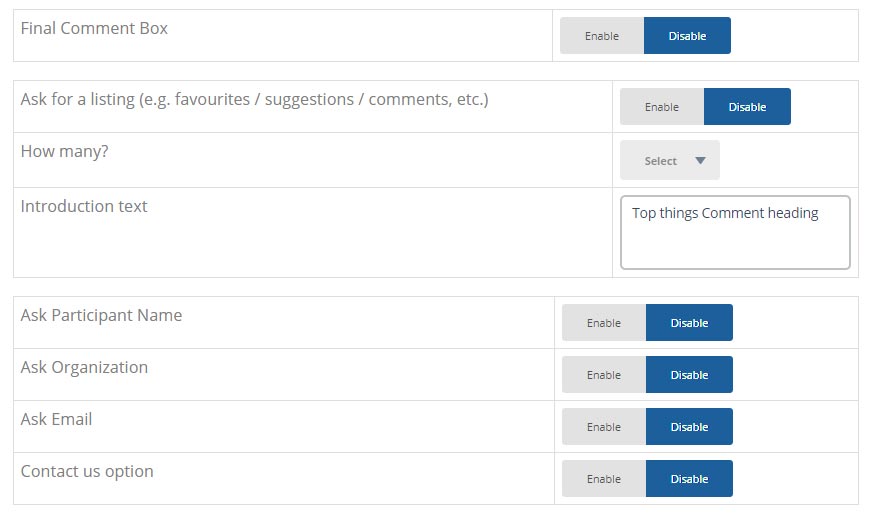The height and width of the screenshot is (522, 870).
Task: Disable the Final Comment Box
Action: pyautogui.click(x=687, y=36)
